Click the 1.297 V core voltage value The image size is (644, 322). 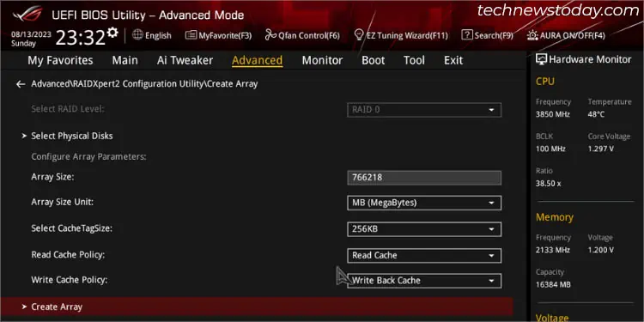click(601, 149)
